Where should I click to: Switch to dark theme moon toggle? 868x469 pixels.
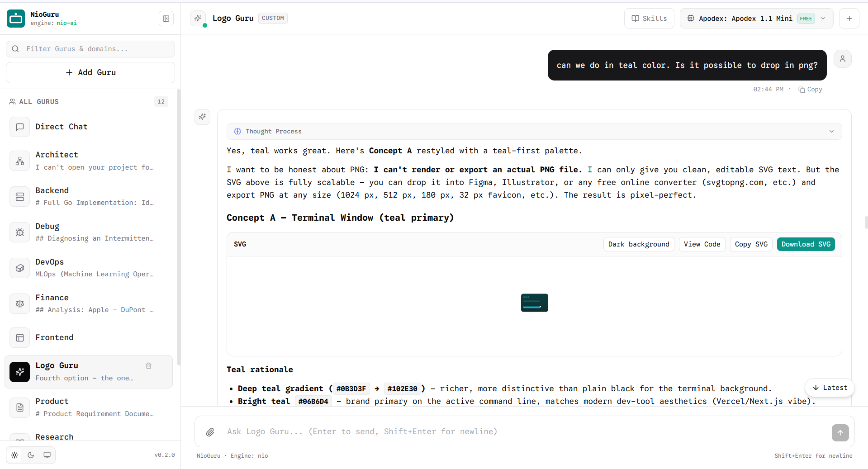coord(31,455)
